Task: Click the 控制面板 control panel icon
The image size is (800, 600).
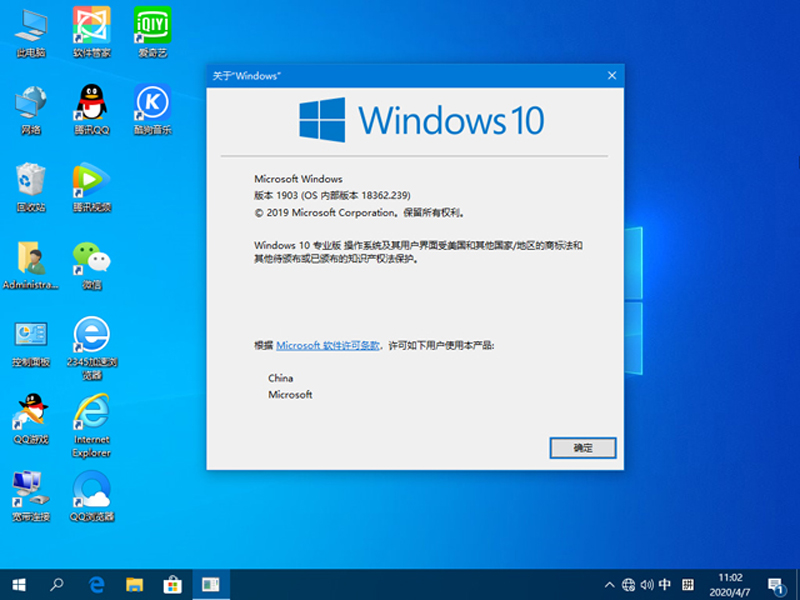Action: coord(31,336)
